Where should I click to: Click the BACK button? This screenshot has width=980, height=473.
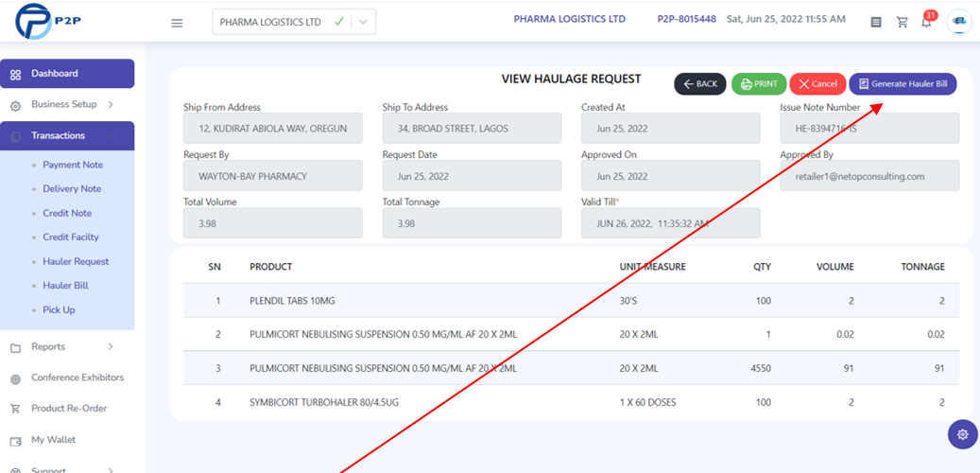click(x=700, y=84)
